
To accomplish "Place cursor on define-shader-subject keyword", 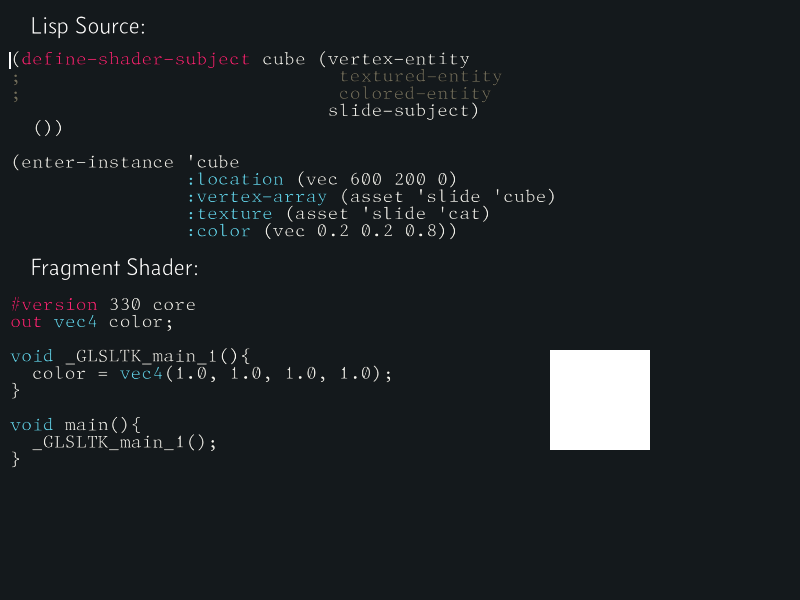I will [x=135, y=59].
